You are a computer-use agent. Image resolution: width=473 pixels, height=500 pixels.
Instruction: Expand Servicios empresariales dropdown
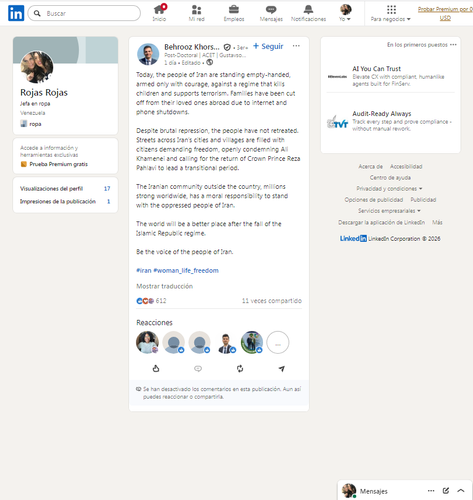point(389,211)
